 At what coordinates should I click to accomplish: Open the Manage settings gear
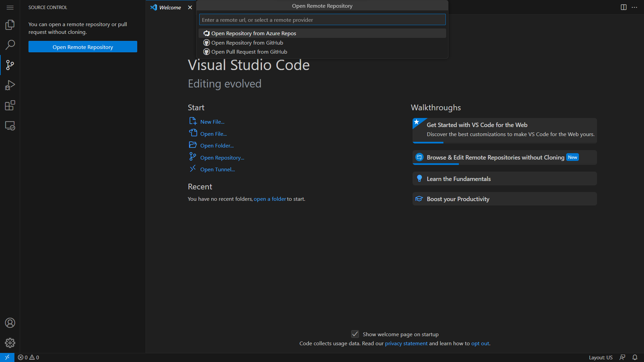click(x=10, y=343)
